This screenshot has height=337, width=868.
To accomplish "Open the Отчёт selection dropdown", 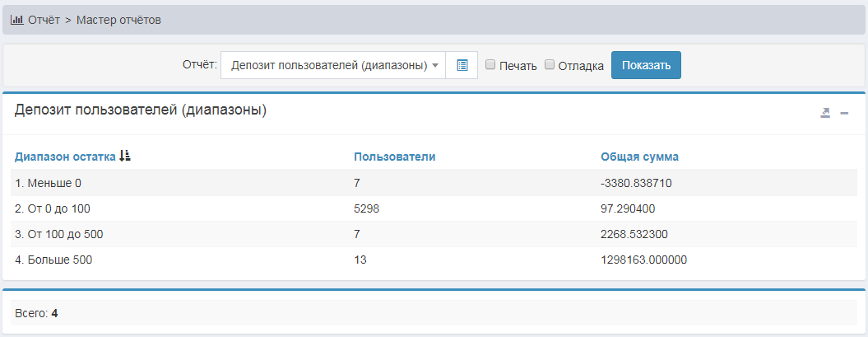I will click(333, 66).
